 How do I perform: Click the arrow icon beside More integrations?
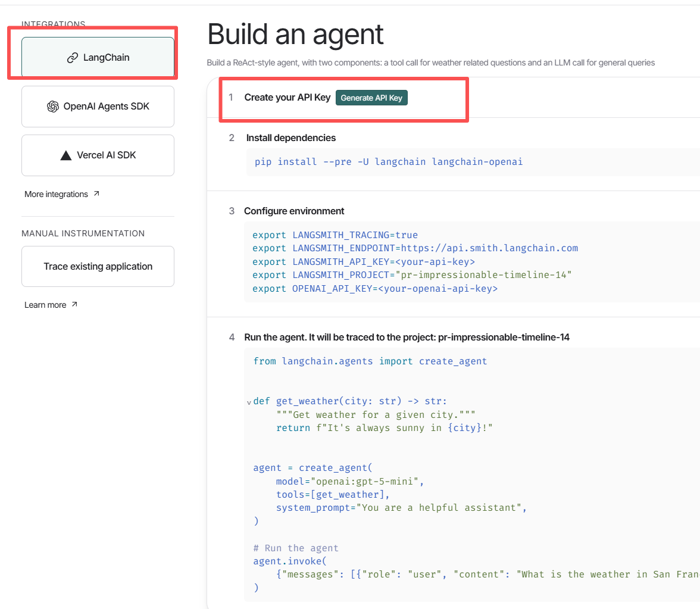tap(96, 193)
